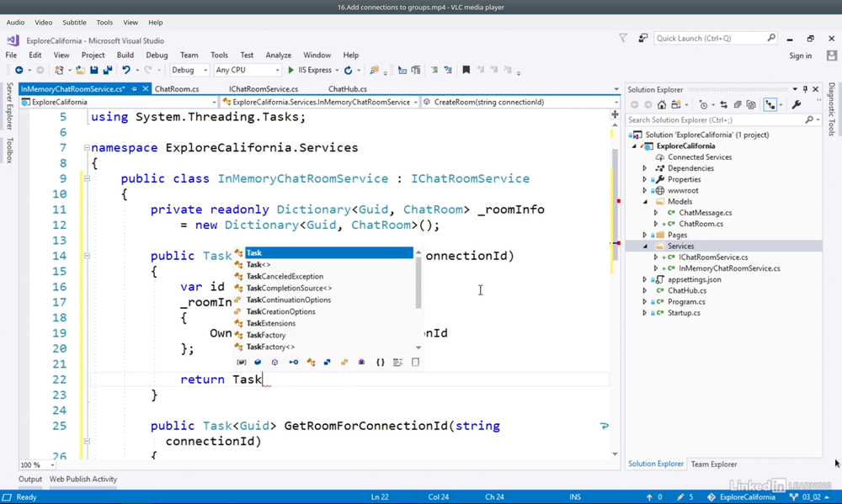Click the Pending Changes Filter clock icon
This screenshot has width=842, height=504.
(703, 104)
